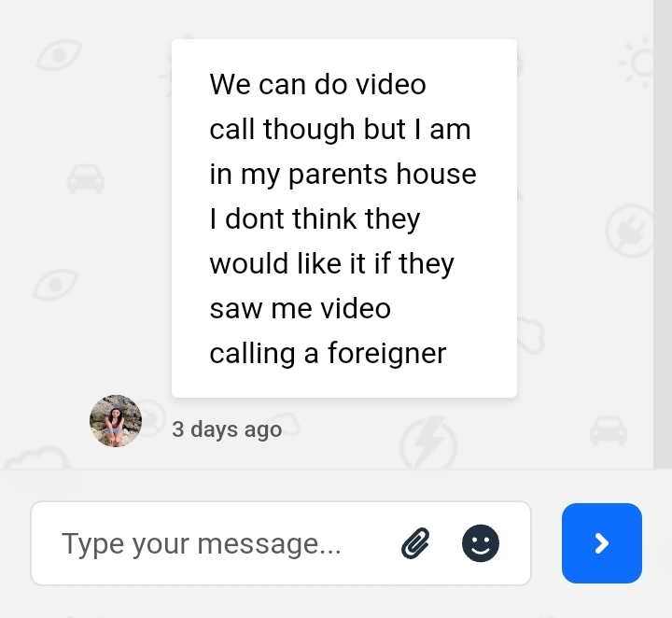The width and height of the screenshot is (672, 618).
Task: Open the smiley emoji picker
Action: pos(481,543)
